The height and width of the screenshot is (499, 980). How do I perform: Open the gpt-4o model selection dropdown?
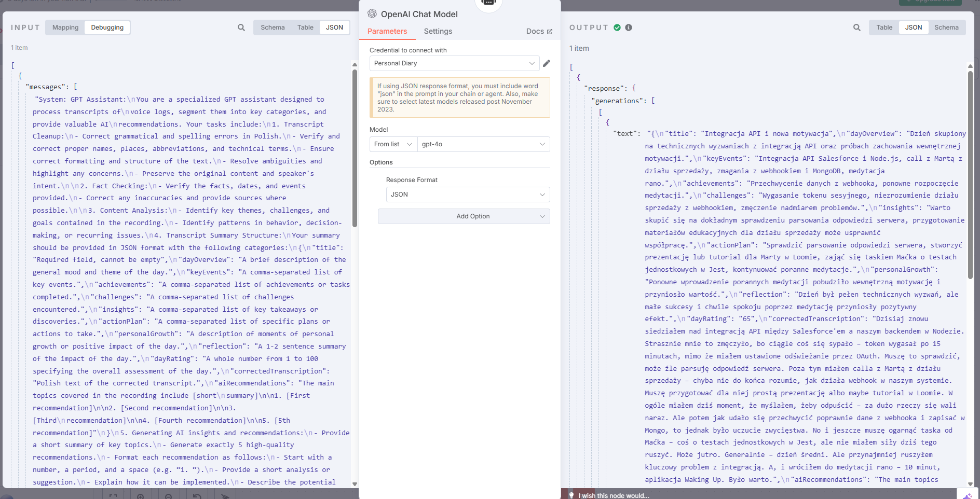point(484,144)
